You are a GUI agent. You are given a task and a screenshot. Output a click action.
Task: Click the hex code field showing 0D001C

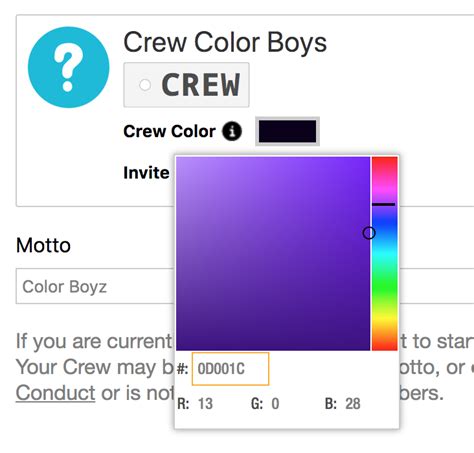click(x=230, y=369)
